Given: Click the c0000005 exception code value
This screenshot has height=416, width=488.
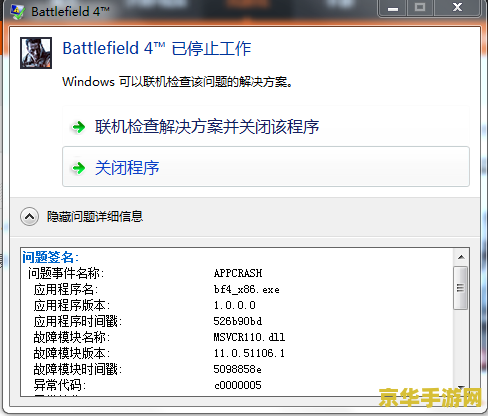Looking at the screenshot, I should 238,385.
